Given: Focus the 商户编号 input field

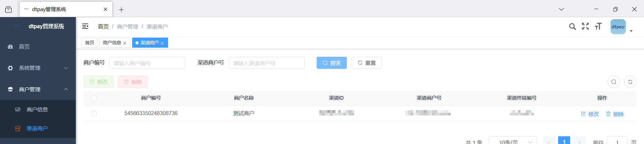Looking at the screenshot, I should pos(147,63).
